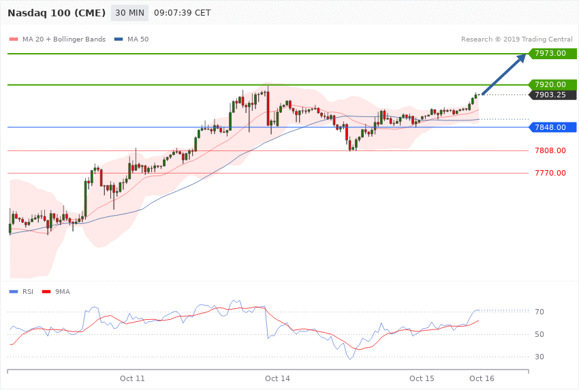Click the Oct 14 date label
This screenshot has width=579, height=392.
point(277,378)
